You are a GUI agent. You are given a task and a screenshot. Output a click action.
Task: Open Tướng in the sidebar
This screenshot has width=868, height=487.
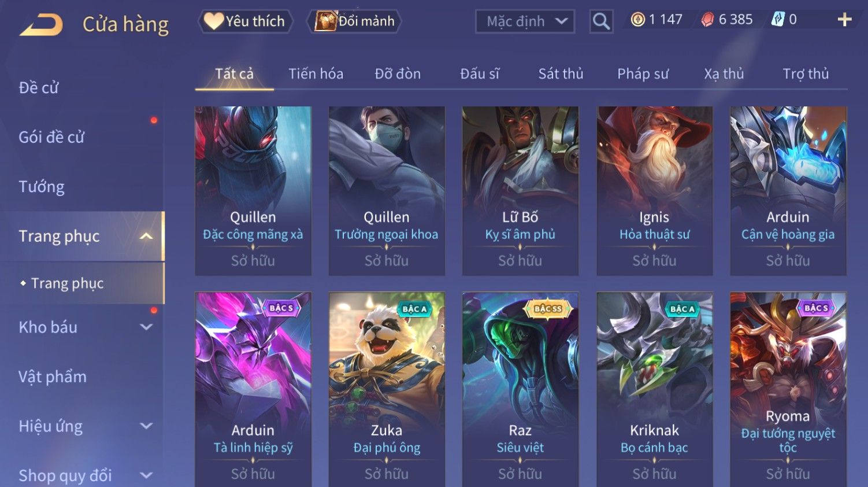pos(42,187)
